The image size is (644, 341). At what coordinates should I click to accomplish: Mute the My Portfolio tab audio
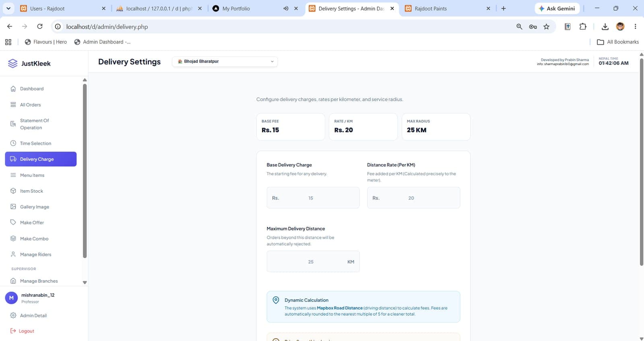pyautogui.click(x=286, y=8)
